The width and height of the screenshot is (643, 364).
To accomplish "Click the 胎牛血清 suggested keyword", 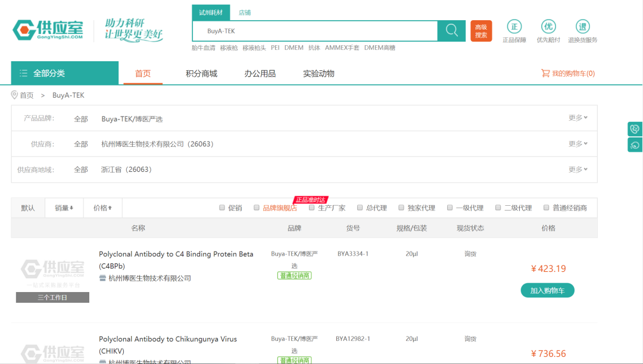I will pos(204,48).
